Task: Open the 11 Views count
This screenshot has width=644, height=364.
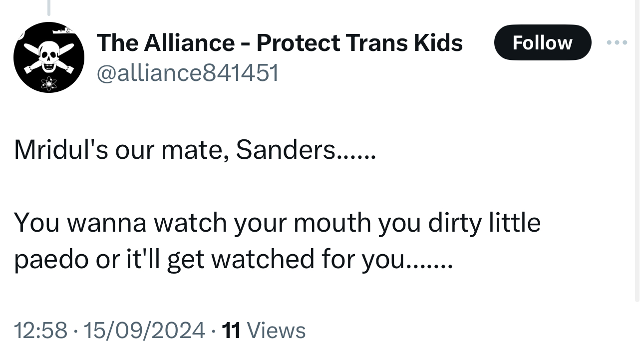Action: [x=263, y=331]
